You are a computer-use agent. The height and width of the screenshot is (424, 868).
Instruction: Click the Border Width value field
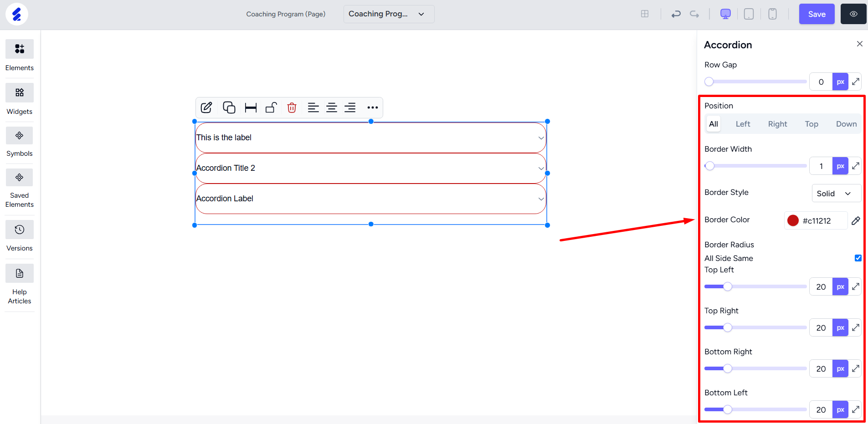(x=821, y=166)
